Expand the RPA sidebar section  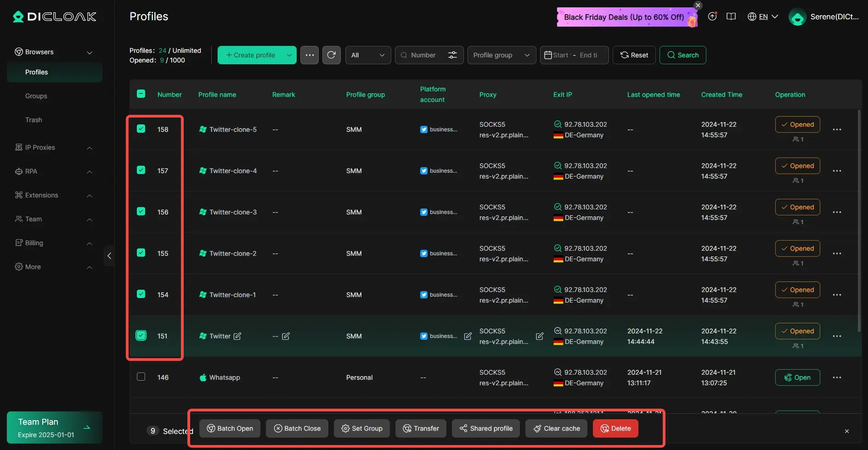click(x=54, y=171)
